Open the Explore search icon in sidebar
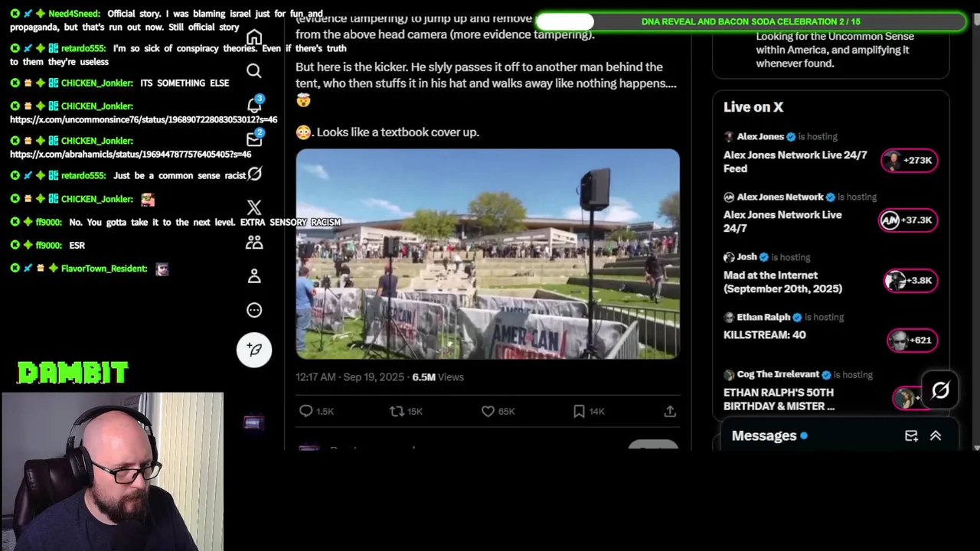980x551 pixels. [x=254, y=71]
